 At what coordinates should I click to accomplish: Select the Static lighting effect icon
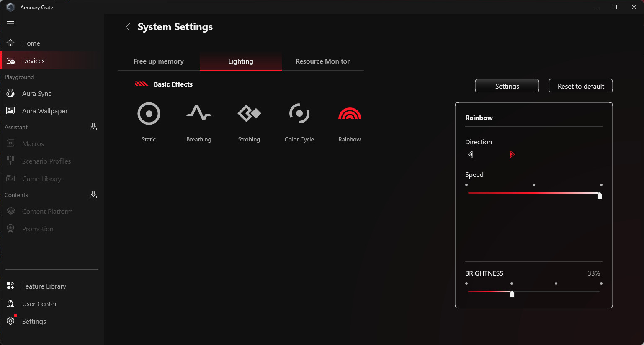pos(149,114)
